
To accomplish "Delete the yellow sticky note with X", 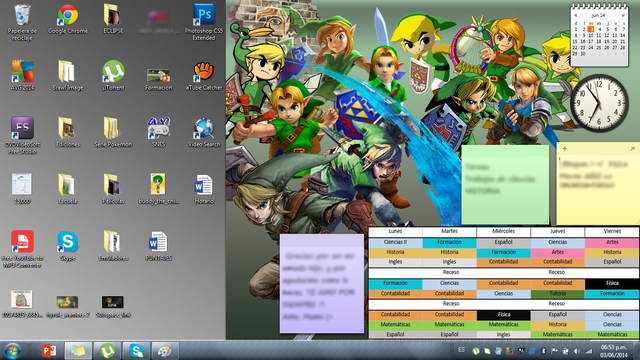I will tap(633, 149).
